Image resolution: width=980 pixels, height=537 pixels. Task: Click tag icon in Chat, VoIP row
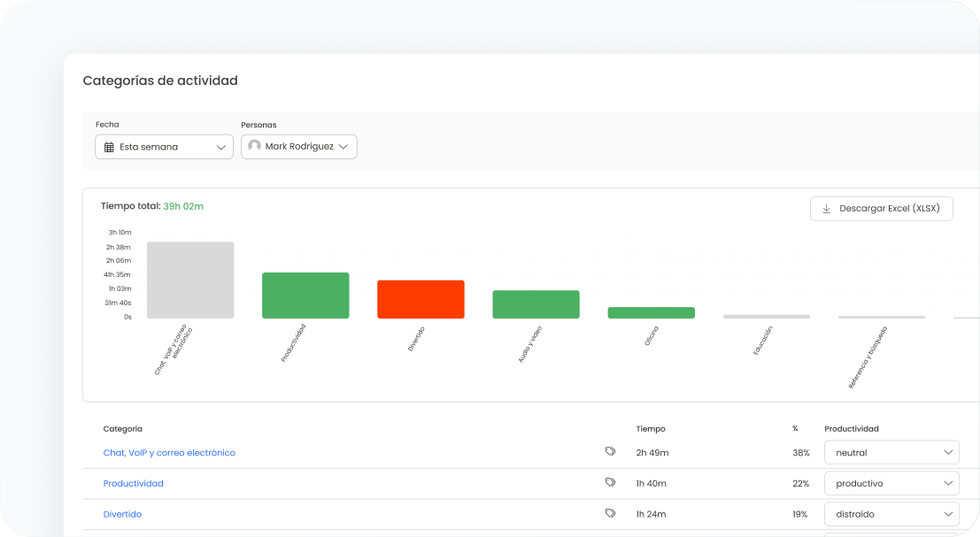point(610,452)
